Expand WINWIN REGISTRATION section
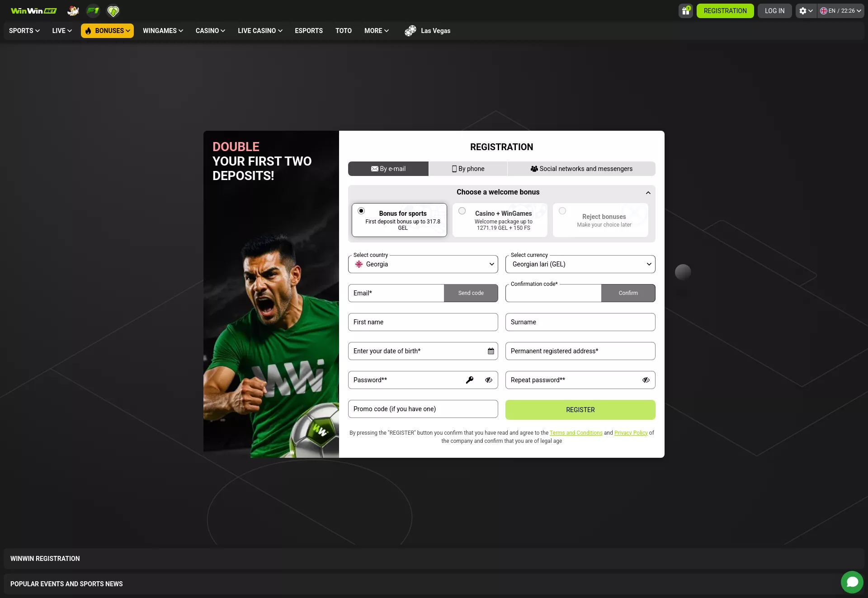The height and width of the screenshot is (598, 868). [x=434, y=559]
